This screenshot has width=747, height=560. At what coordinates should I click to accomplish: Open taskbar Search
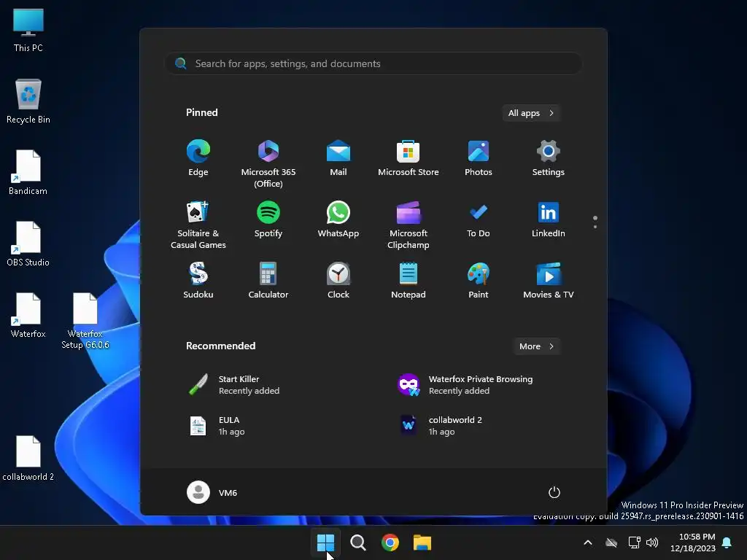357,542
